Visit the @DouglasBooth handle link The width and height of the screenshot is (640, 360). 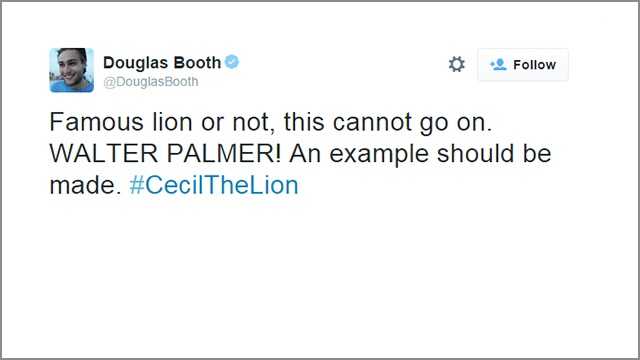click(151, 82)
